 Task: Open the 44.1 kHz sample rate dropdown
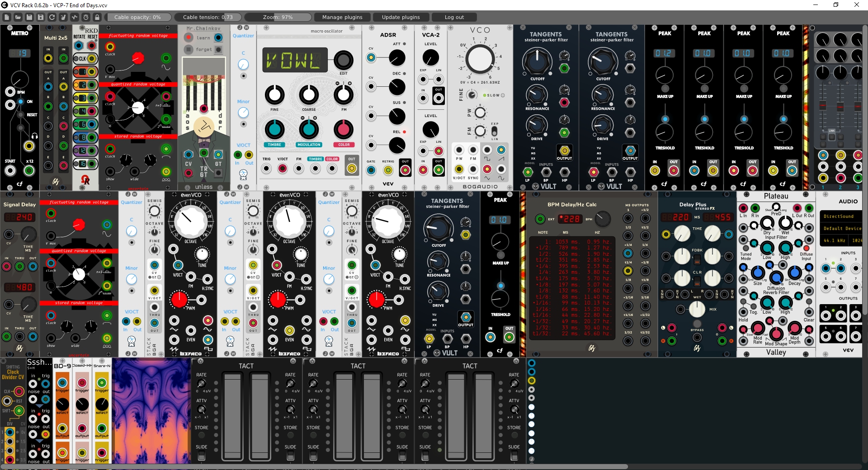coord(835,240)
